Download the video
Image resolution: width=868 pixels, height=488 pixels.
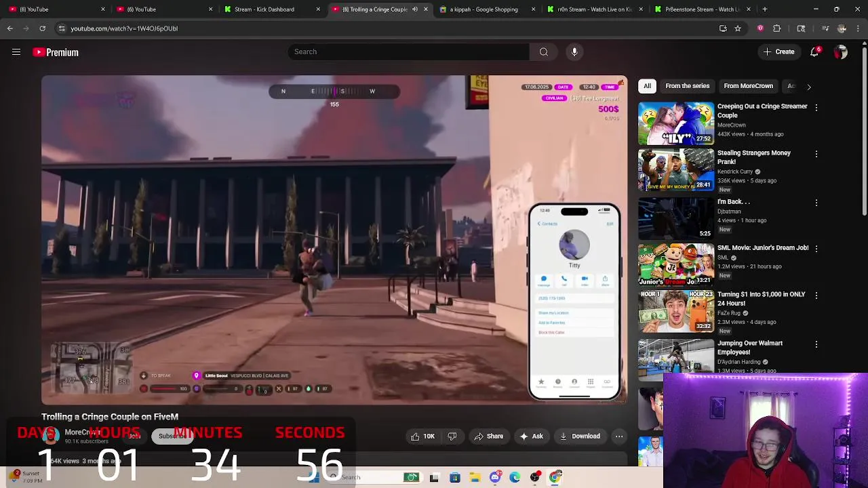pyautogui.click(x=580, y=436)
